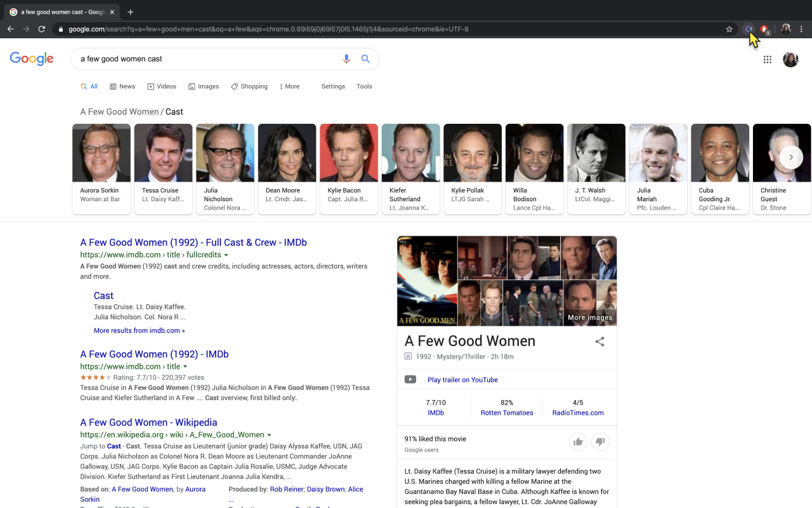
Task: Reload the page
Action: click(42, 29)
